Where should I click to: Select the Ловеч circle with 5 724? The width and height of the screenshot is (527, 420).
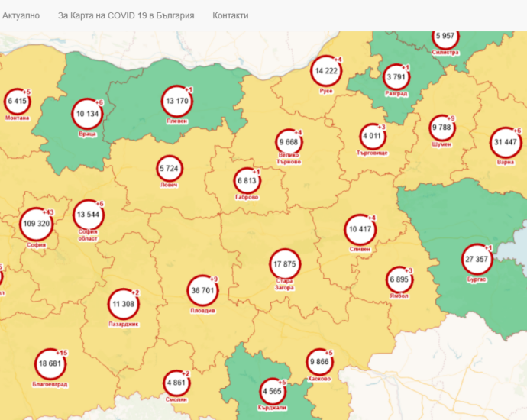(169, 169)
